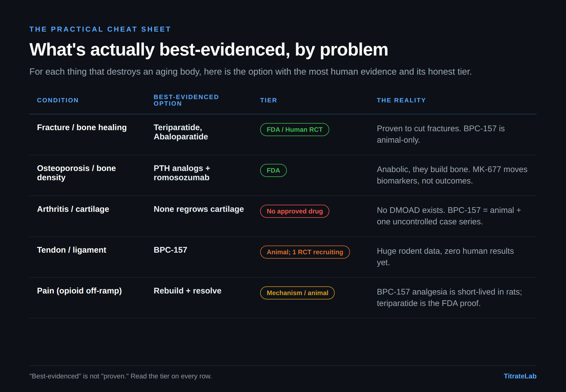The image size is (566, 392).
Task: Click 'No DMOAD exists' reality text
Action: 449,216
